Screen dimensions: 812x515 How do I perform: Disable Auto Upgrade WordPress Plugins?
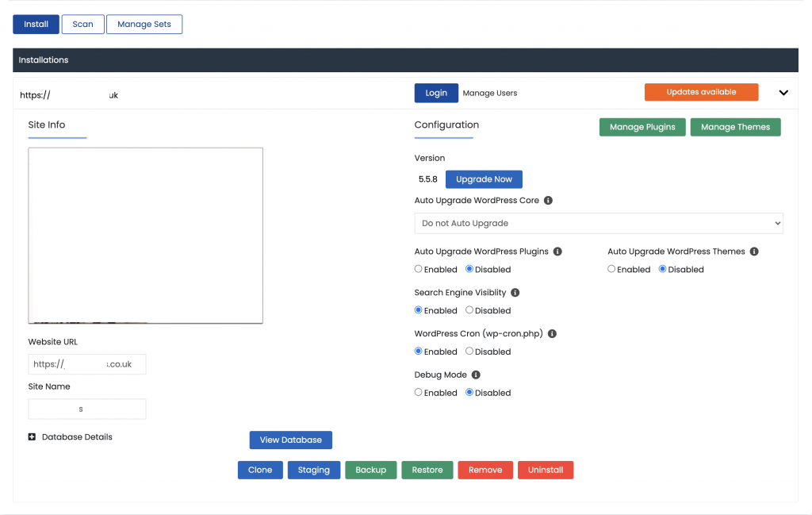point(469,269)
